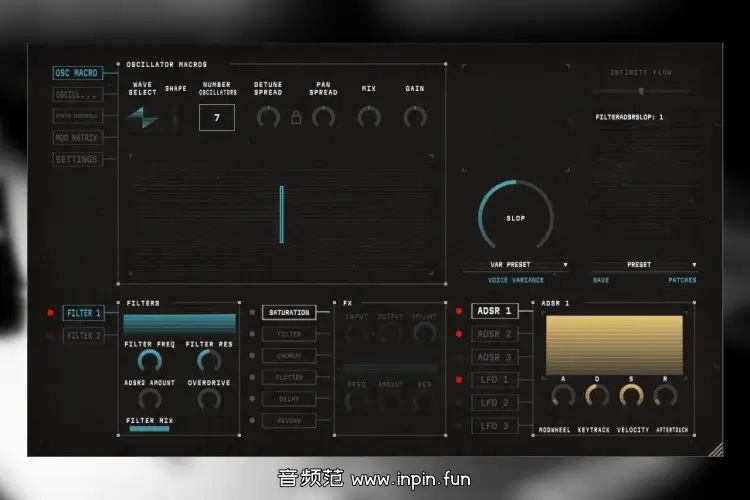Click the Filter Res knob
750x500 pixels.
[210, 361]
